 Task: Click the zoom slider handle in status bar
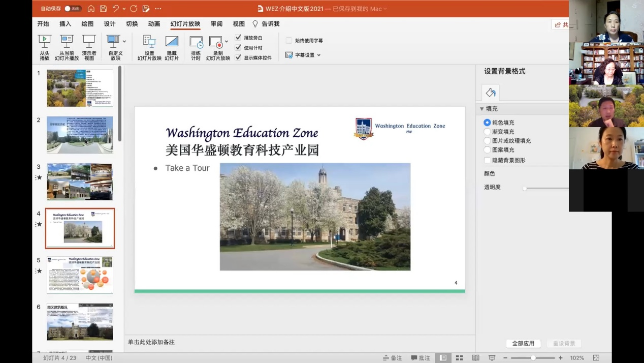533,358
